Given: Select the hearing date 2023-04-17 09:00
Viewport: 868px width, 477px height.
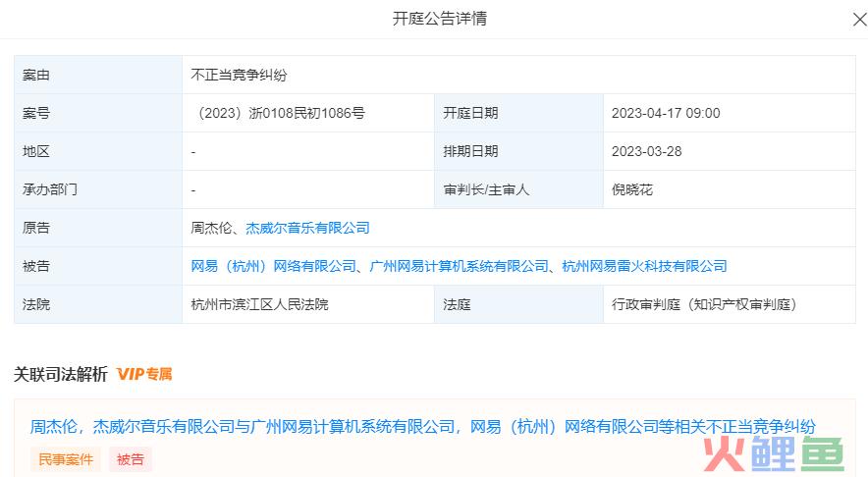Looking at the screenshot, I should pyautogui.click(x=666, y=113).
